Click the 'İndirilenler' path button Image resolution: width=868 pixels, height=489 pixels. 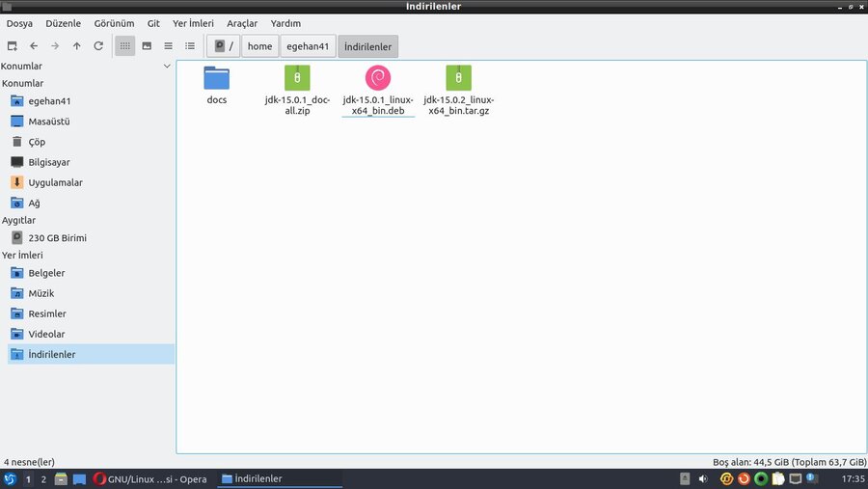point(367,46)
